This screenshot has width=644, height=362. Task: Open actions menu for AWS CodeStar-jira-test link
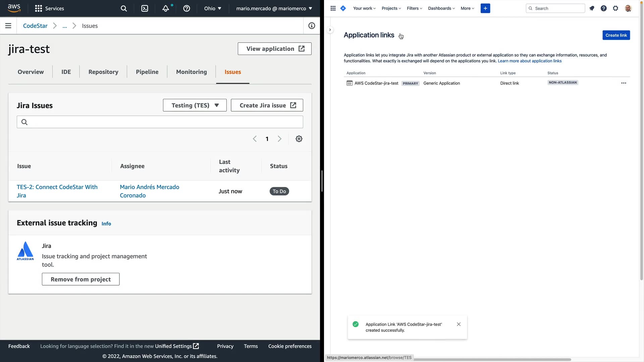click(624, 83)
